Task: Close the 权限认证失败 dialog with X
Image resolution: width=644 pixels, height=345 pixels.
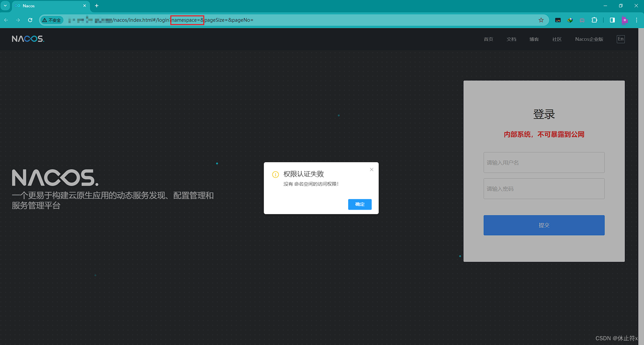Action: [x=372, y=169]
